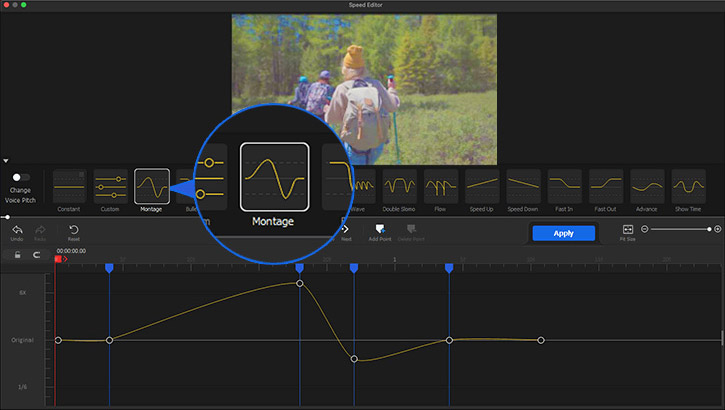Select the Show Time preset
Viewport: 725px width, 410px height.
pos(688,186)
